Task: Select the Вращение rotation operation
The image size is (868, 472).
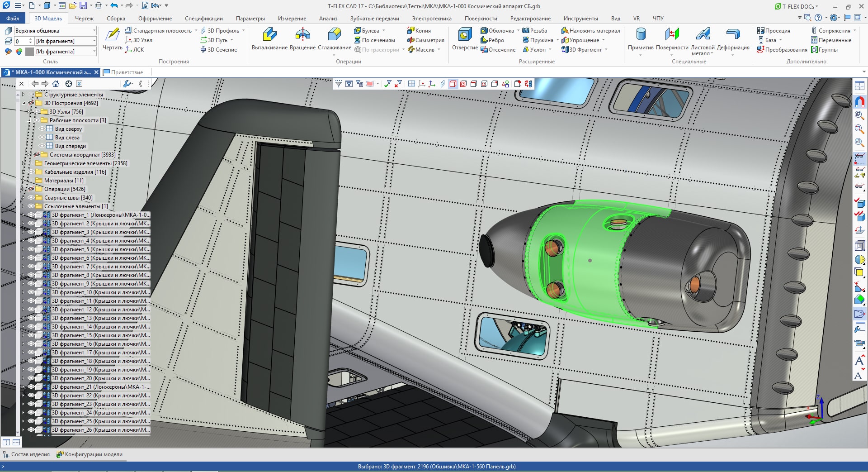Action: pos(302,39)
